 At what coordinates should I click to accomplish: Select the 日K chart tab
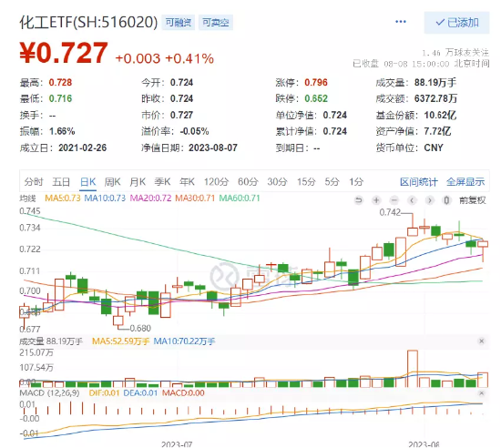[87, 182]
